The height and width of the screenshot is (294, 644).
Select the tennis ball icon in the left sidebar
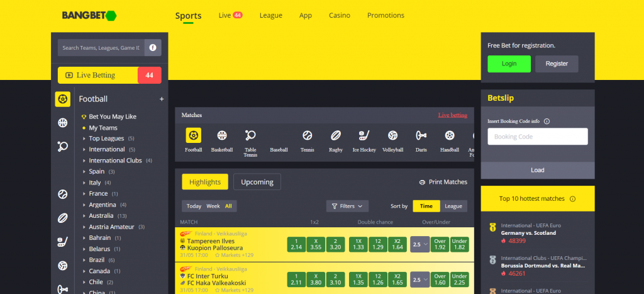(x=62, y=194)
